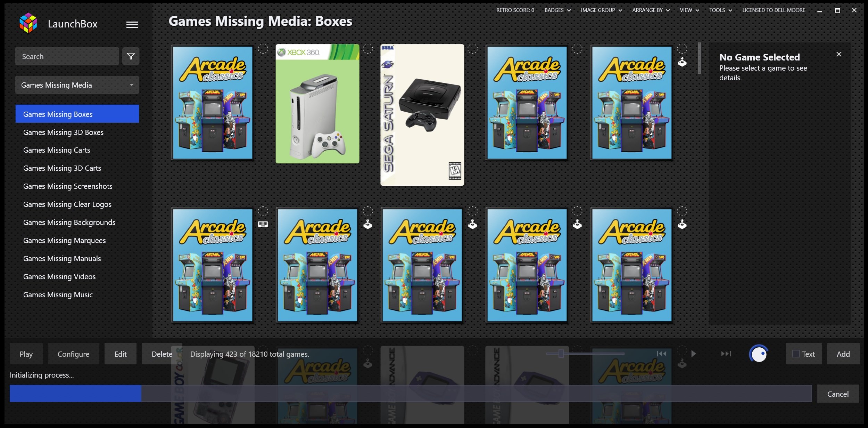This screenshot has width=868, height=428.
Task: Close the No Game Selected details panel
Action: tap(839, 54)
